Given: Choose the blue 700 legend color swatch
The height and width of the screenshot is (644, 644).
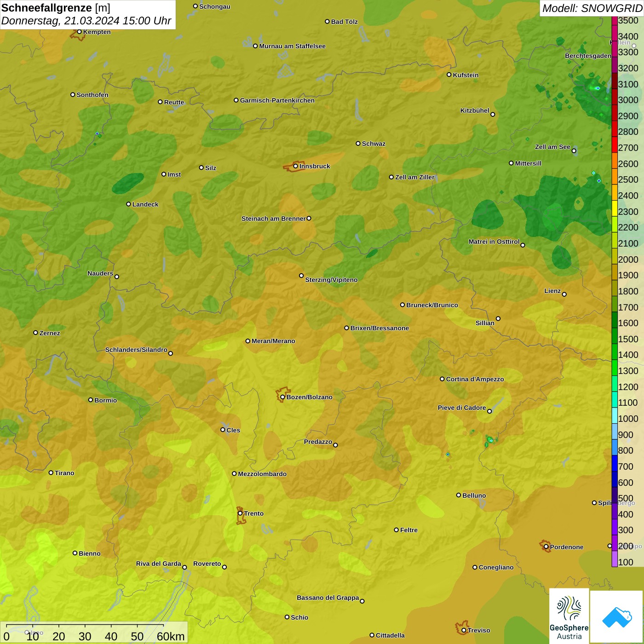Looking at the screenshot, I should click(x=615, y=463).
